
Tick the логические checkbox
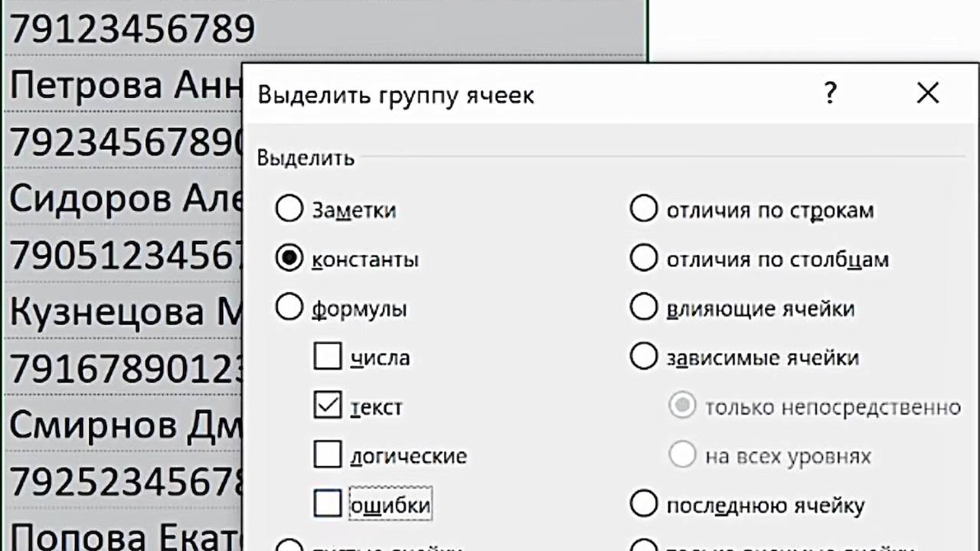point(328,455)
